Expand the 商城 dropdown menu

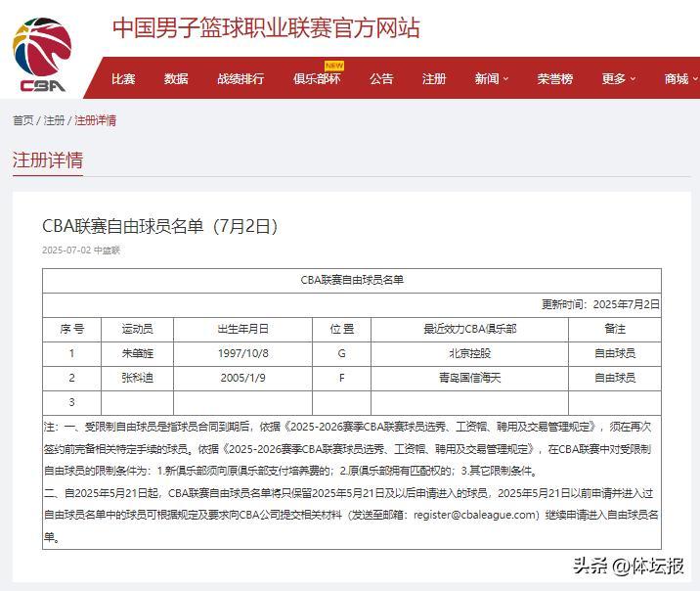pos(680,79)
